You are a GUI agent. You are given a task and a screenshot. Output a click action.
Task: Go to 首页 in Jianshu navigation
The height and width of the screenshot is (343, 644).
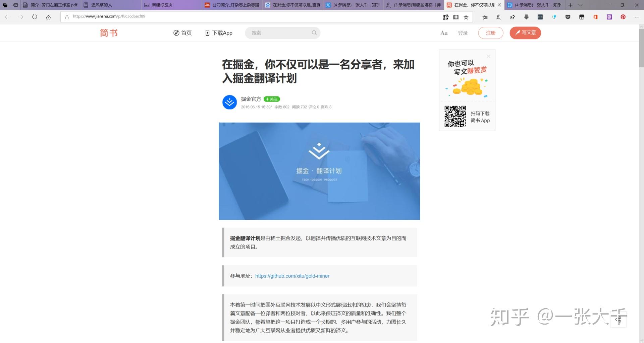(182, 33)
